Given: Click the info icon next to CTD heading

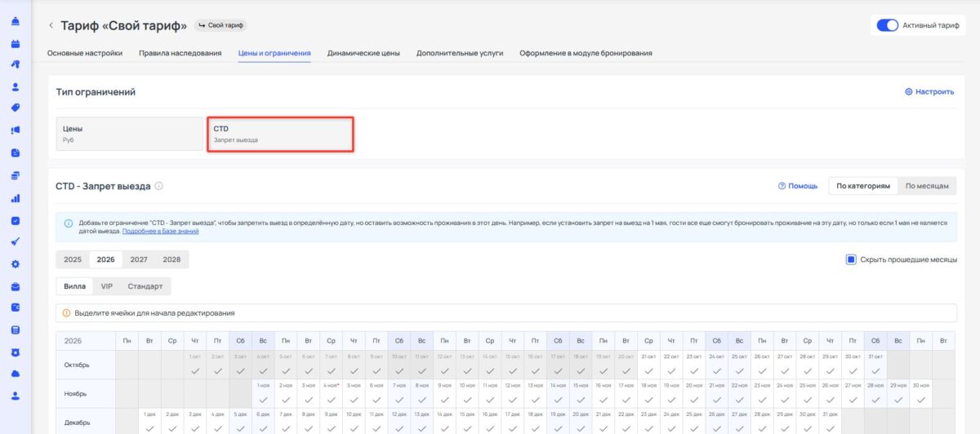Looking at the screenshot, I should [x=158, y=186].
